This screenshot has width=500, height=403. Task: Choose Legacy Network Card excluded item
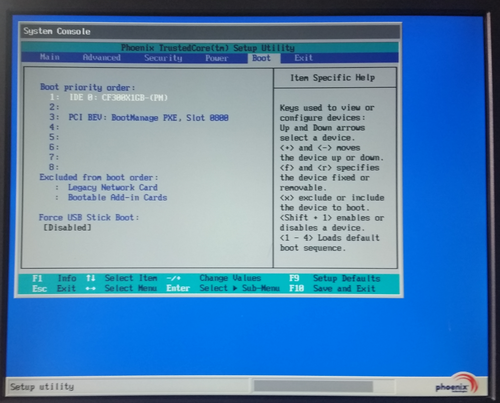tap(113, 187)
